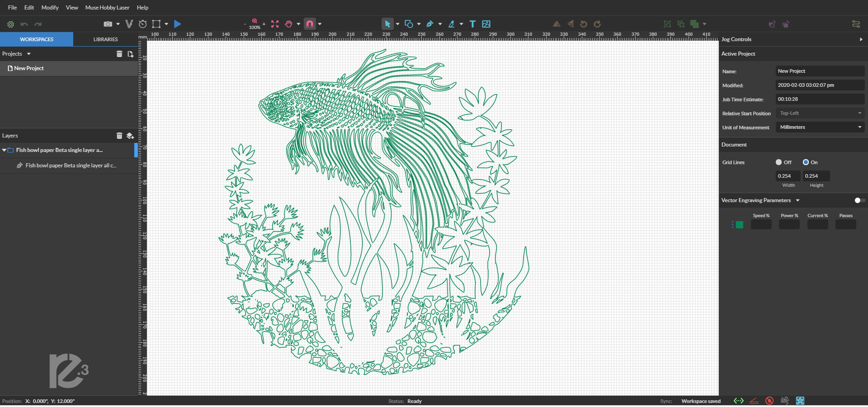Toggle the Vector Engraving Parameters switch
868x407 pixels.
(859, 200)
